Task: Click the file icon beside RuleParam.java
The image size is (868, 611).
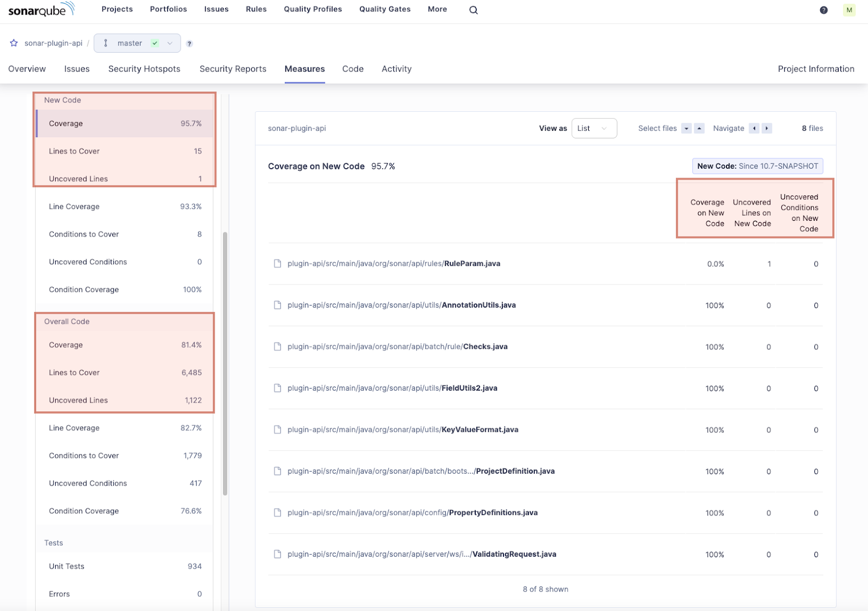Action: click(x=278, y=264)
